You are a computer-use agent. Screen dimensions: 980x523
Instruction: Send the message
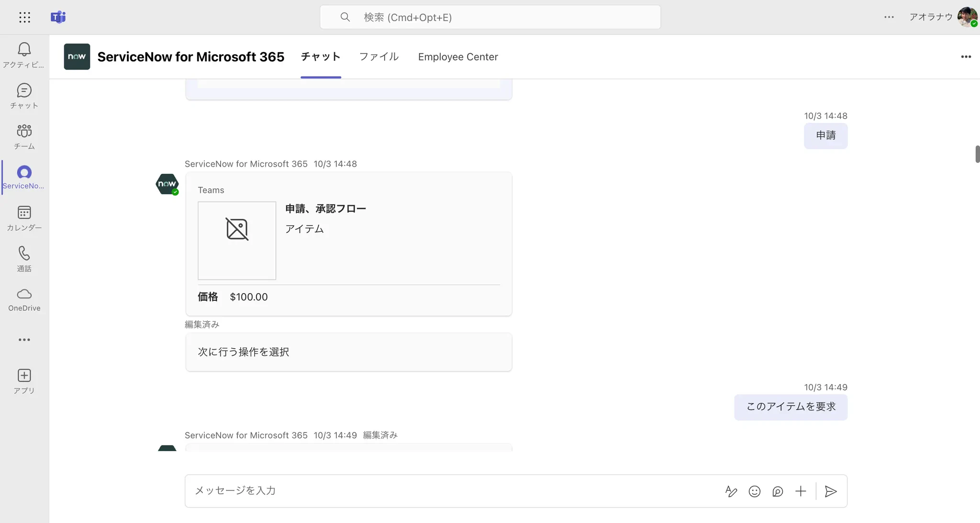[x=831, y=491]
